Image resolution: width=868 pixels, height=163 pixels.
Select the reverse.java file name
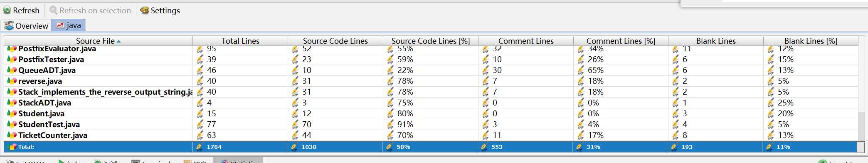click(40, 81)
